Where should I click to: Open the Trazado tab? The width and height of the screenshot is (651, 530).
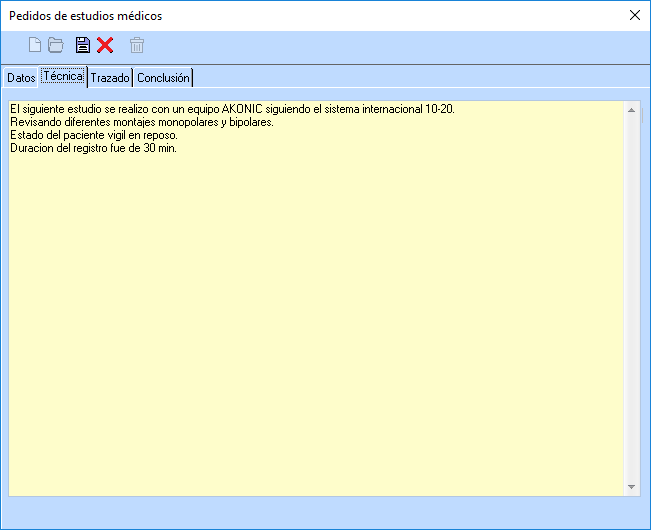point(110,78)
